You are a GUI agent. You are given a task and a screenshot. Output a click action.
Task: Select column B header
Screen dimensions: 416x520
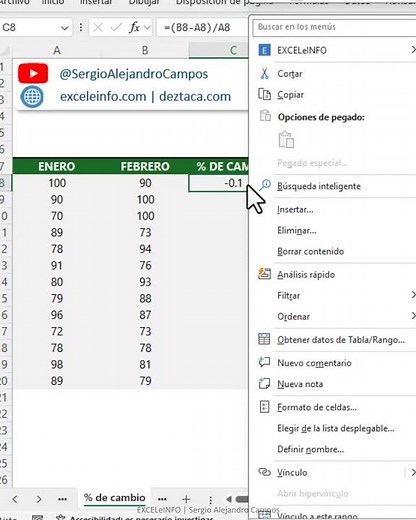click(x=145, y=50)
